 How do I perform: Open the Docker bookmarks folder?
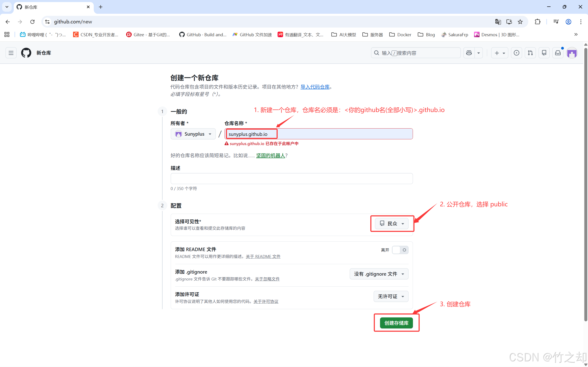(400, 35)
